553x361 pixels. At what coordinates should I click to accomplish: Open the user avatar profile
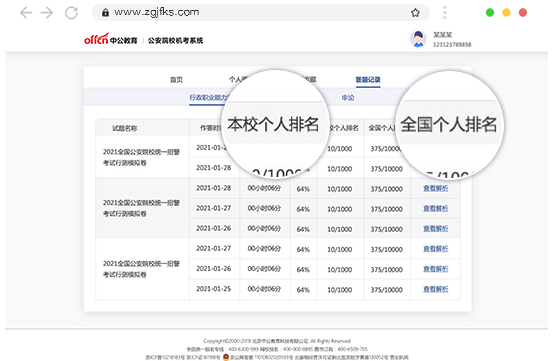418,39
